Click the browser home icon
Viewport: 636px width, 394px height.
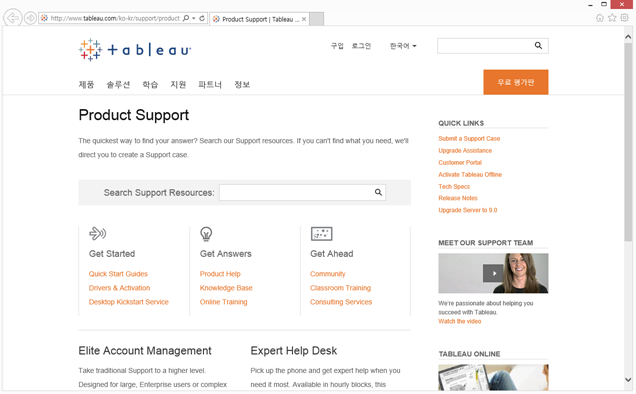click(599, 18)
